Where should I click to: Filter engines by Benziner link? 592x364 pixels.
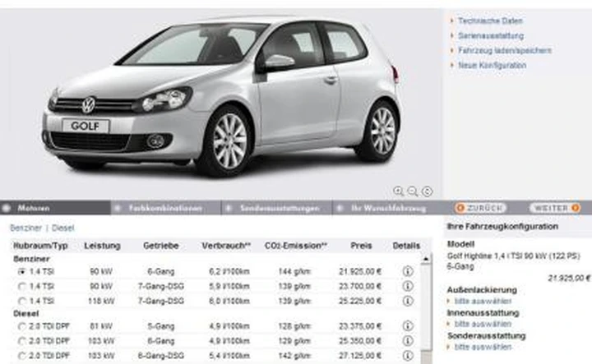(x=25, y=228)
